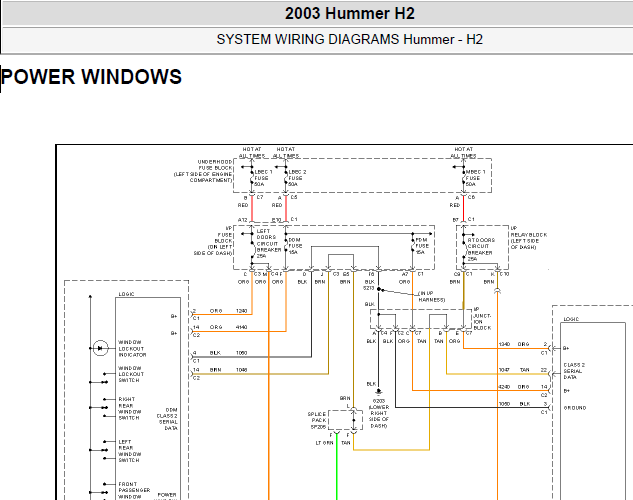Click the G203 ground symbol
Screen dimensions: 633x500
point(378,391)
